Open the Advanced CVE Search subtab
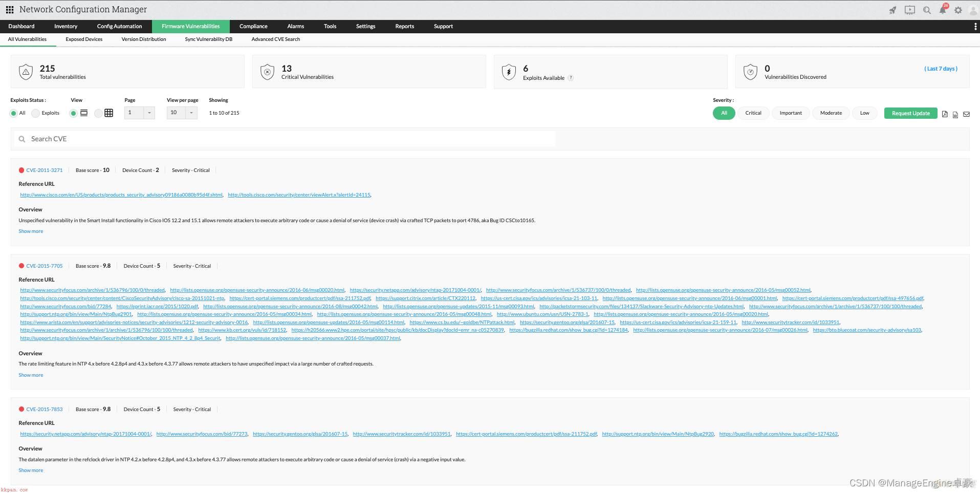Screen dimensions: 980x493 [276, 39]
